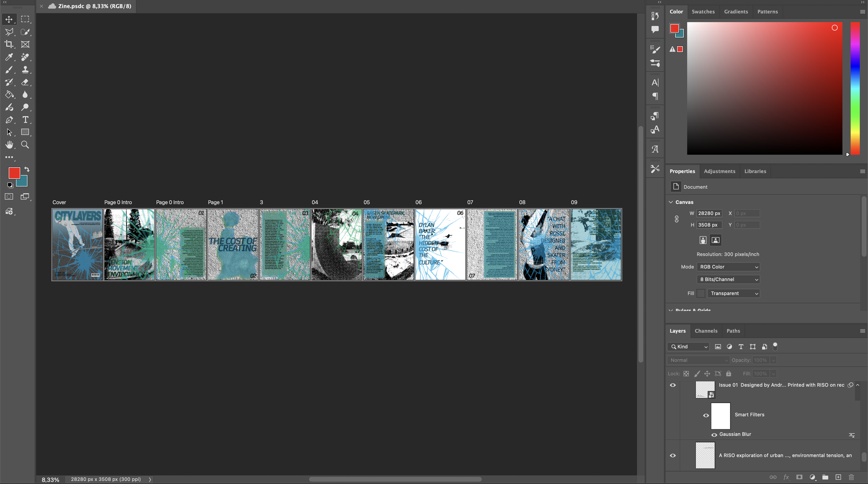
Task: Click the red foreground color swatch
Action: (14, 173)
